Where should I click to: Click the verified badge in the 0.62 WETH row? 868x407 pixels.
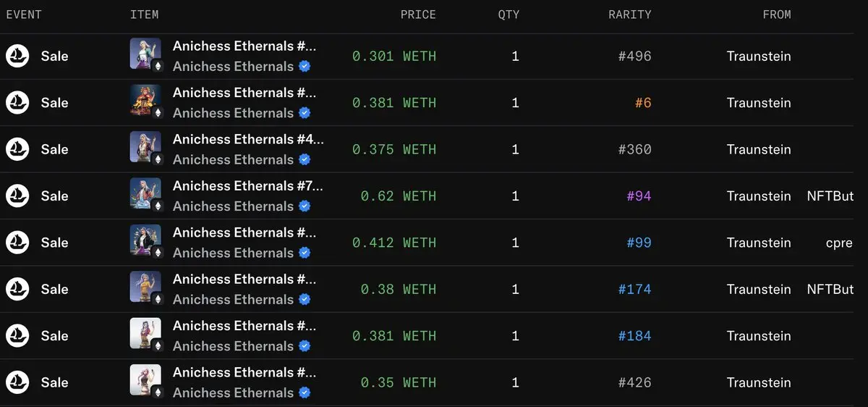click(x=305, y=206)
